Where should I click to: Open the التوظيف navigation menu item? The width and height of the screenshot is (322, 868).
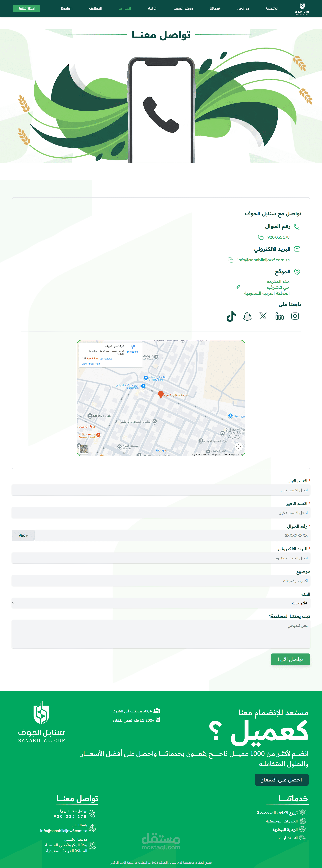[x=95, y=8]
